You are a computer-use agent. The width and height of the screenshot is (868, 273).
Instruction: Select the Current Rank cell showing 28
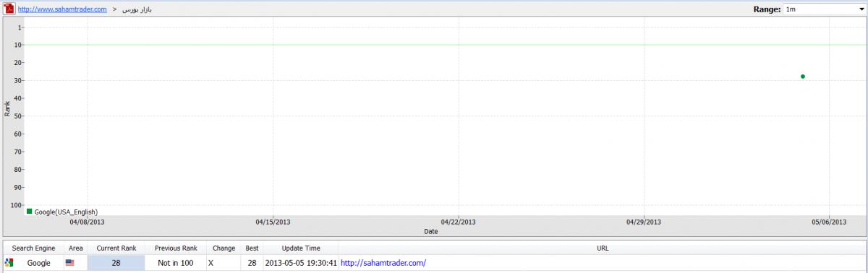click(x=116, y=263)
